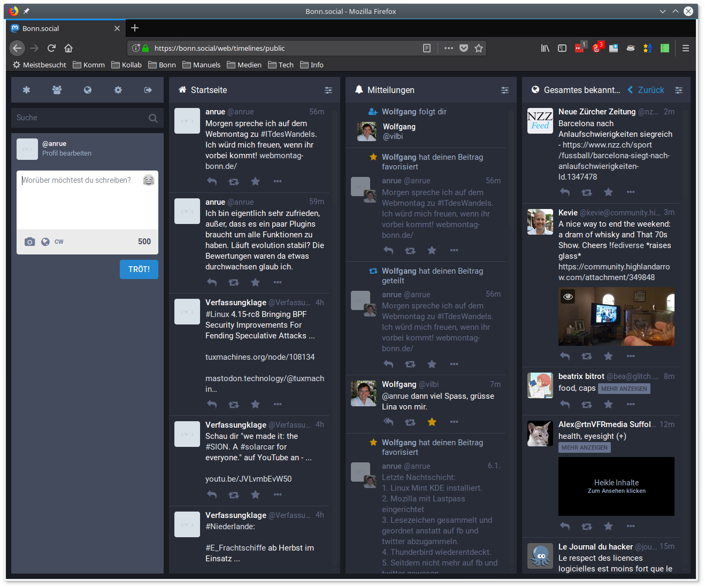Viewport: 705px width, 588px height.
Task: Bookmark page with star icon
Action: [479, 48]
